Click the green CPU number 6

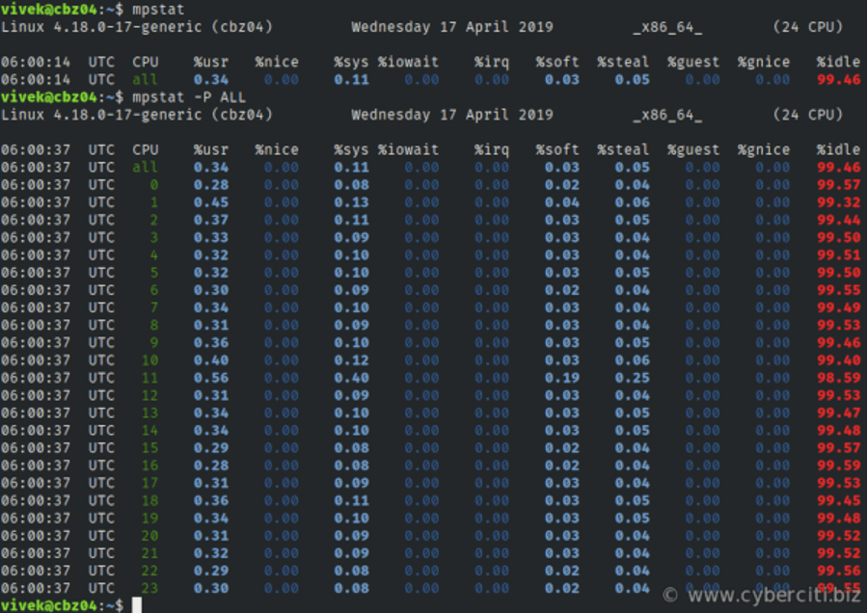[x=154, y=290]
